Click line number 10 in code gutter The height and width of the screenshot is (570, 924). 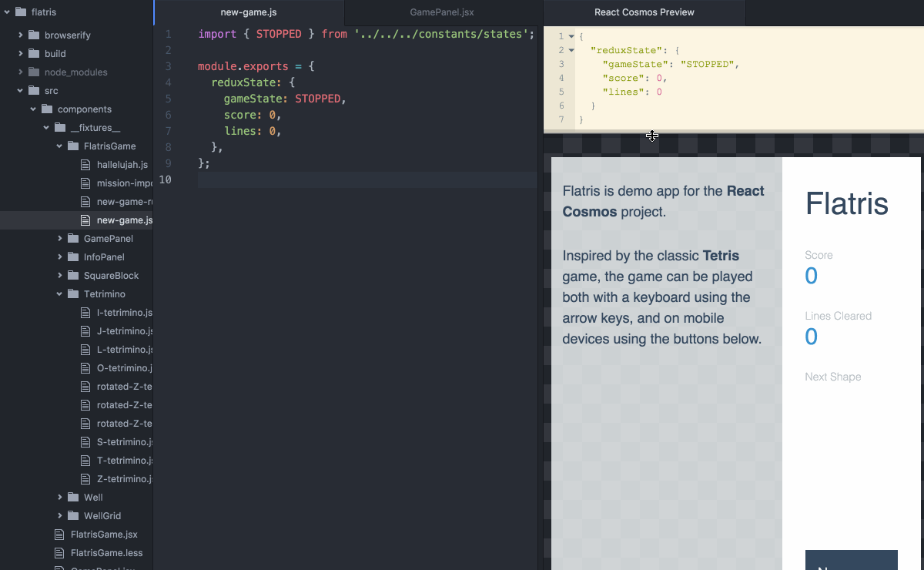(165, 179)
